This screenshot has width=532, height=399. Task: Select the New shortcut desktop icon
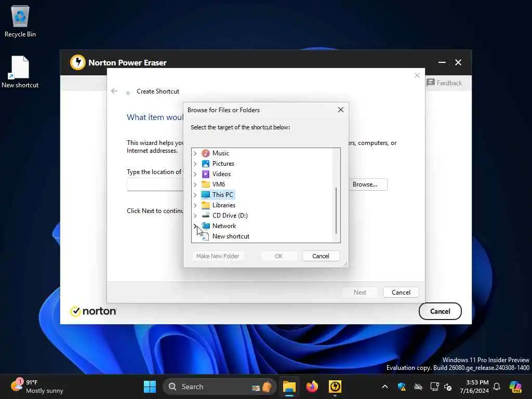(x=20, y=72)
